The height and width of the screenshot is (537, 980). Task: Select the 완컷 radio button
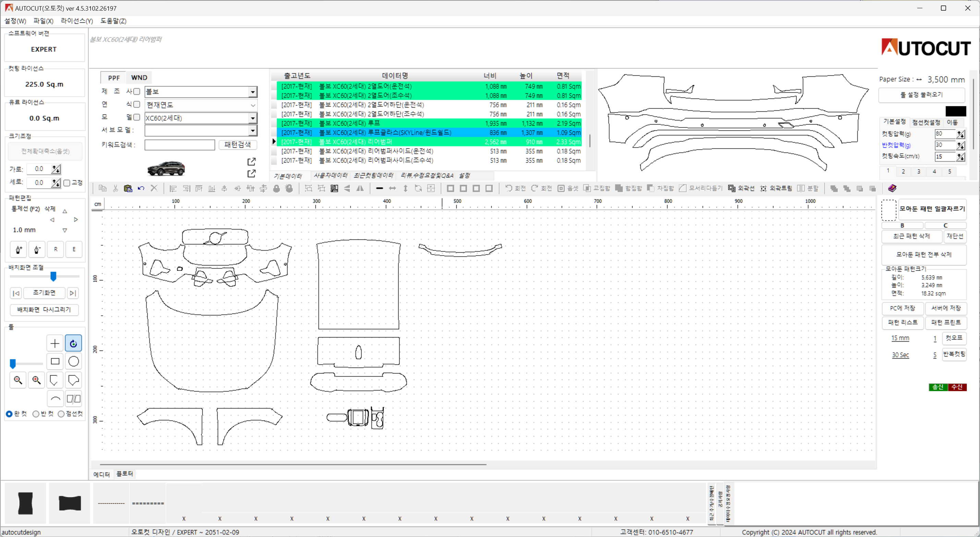pos(9,414)
